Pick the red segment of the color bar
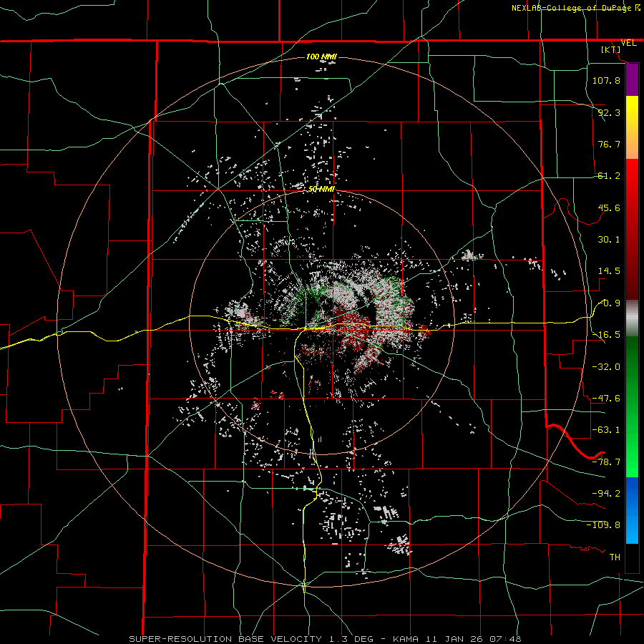This screenshot has height=644, width=644. coord(632,229)
